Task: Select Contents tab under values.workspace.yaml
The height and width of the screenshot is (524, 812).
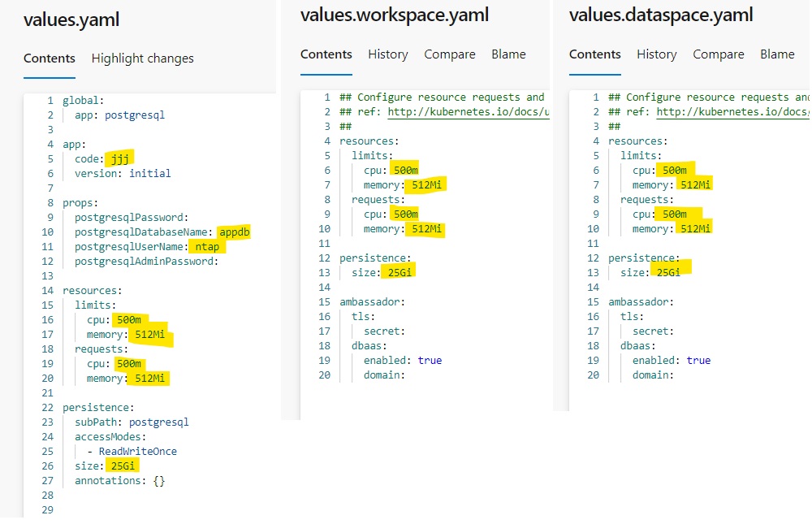Action: pos(326,54)
